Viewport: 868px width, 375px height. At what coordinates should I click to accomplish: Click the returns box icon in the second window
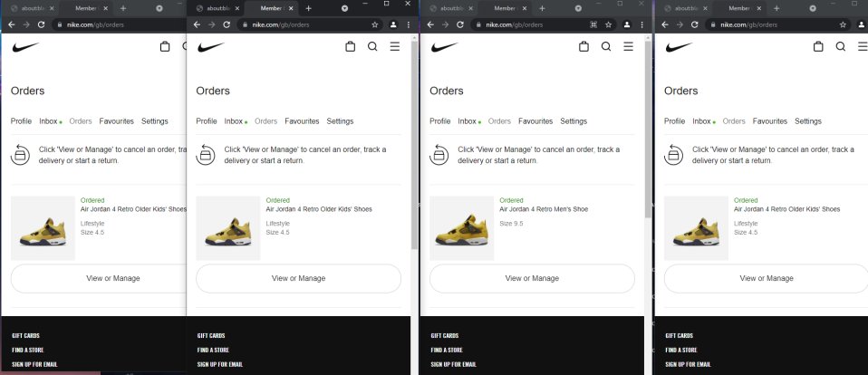[206, 154]
